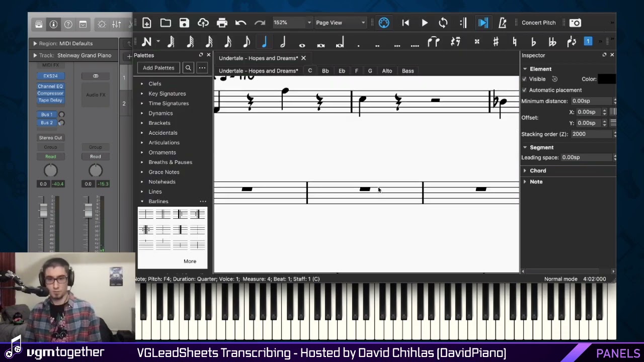Apply flat accidental
644x362 pixels.
tap(533, 42)
